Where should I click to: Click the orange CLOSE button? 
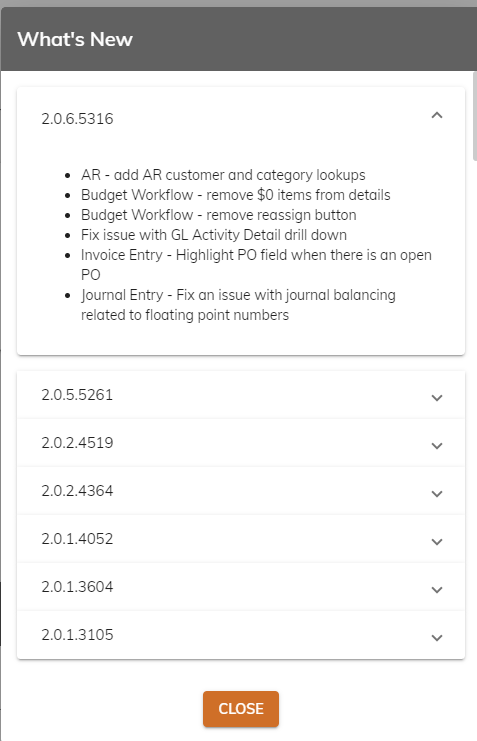pyautogui.click(x=241, y=709)
